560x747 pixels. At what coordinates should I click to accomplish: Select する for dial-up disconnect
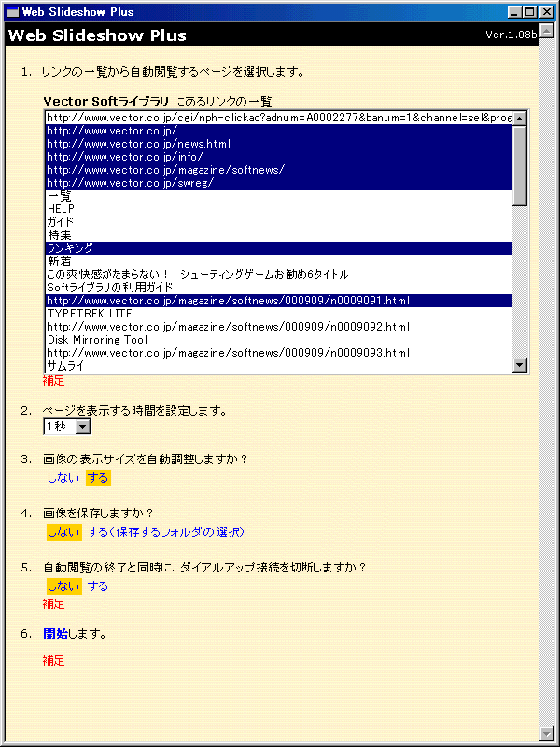(98, 586)
